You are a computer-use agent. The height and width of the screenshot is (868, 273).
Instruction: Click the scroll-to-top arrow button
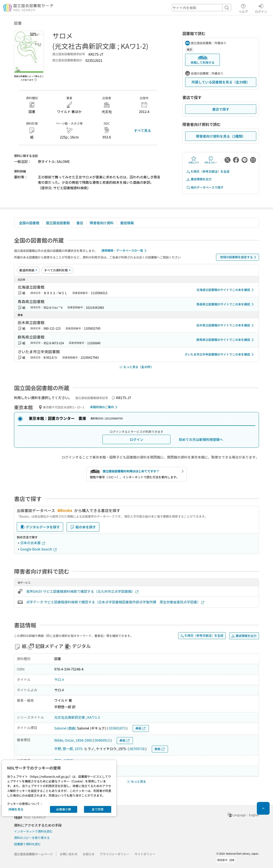(263, 808)
